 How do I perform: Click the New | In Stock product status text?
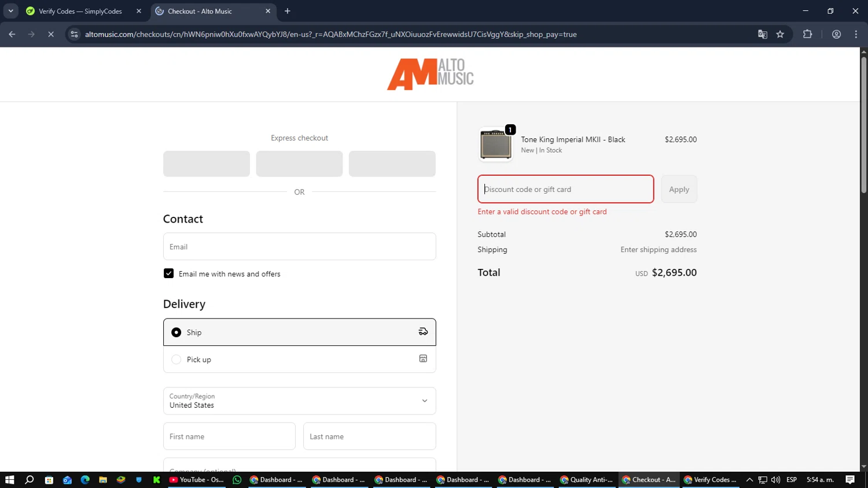pos(541,150)
